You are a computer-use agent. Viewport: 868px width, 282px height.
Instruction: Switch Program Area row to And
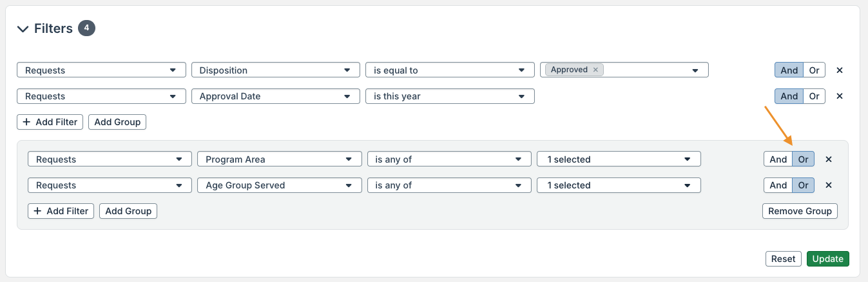[778, 159]
